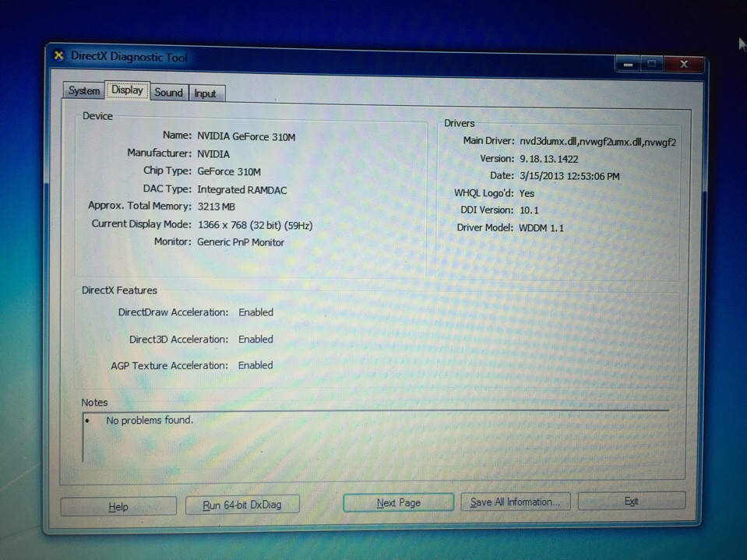This screenshot has height=560, width=747.
Task: Click driver date 3/15/2013 value
Action: (569, 176)
